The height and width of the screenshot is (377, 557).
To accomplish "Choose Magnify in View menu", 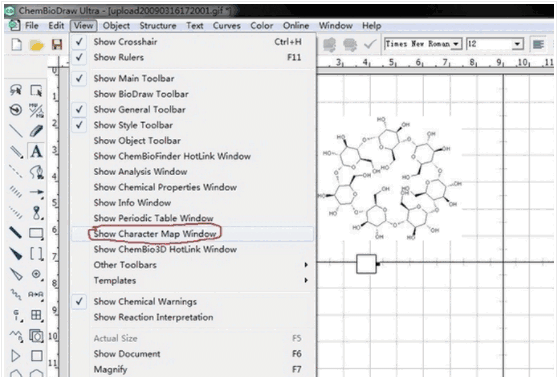I will click(x=193, y=370).
